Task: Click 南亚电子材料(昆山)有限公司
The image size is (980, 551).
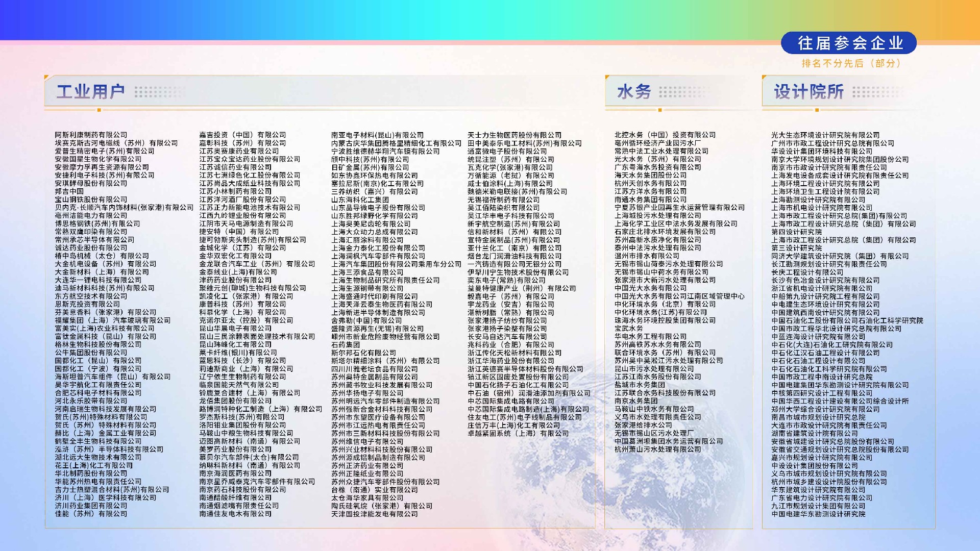Action: (x=377, y=135)
